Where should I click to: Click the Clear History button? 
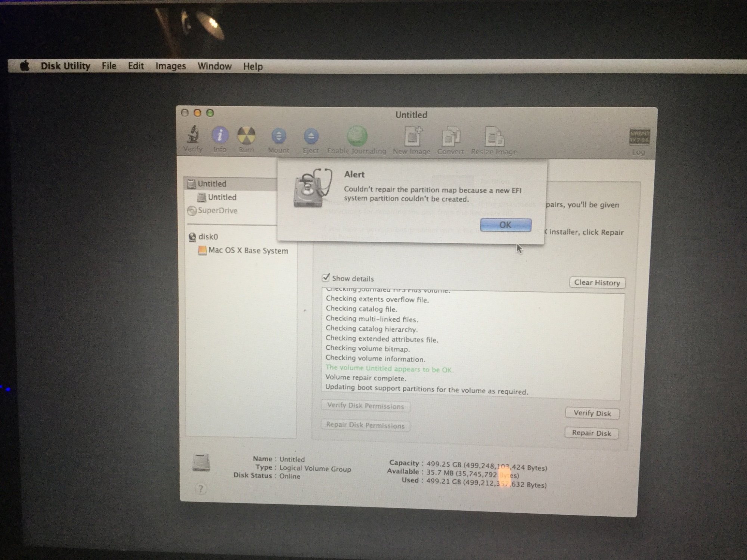pyautogui.click(x=597, y=282)
